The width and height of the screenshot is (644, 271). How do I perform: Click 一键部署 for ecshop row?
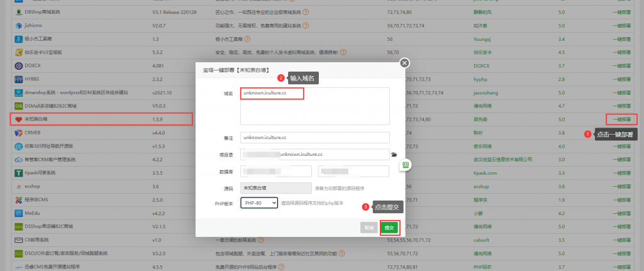point(621,186)
